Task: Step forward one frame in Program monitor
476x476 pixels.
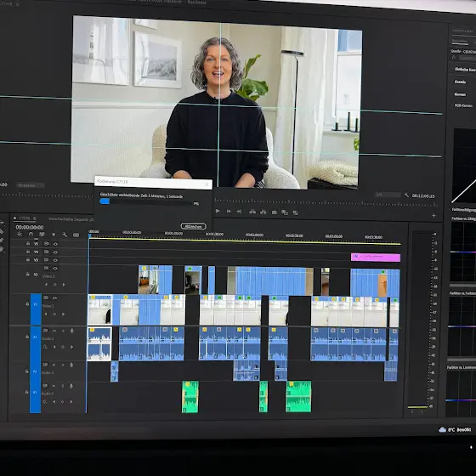Action: (229, 211)
